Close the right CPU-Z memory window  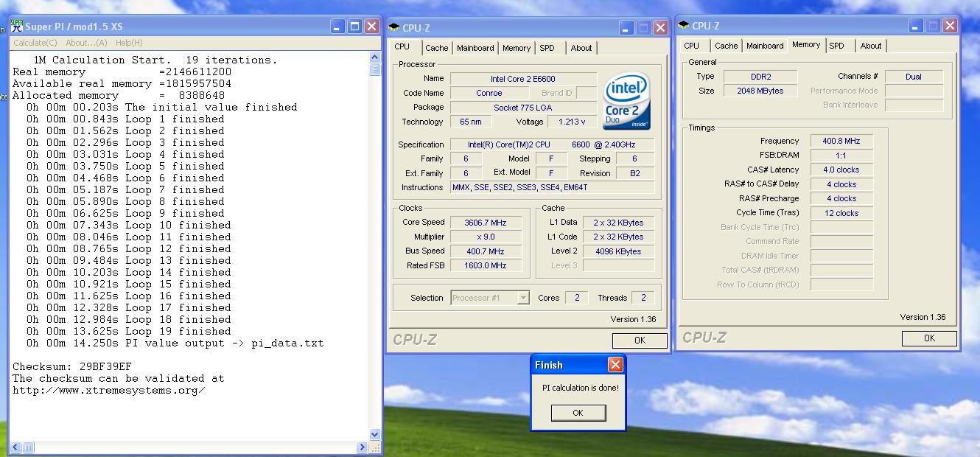coord(950,26)
